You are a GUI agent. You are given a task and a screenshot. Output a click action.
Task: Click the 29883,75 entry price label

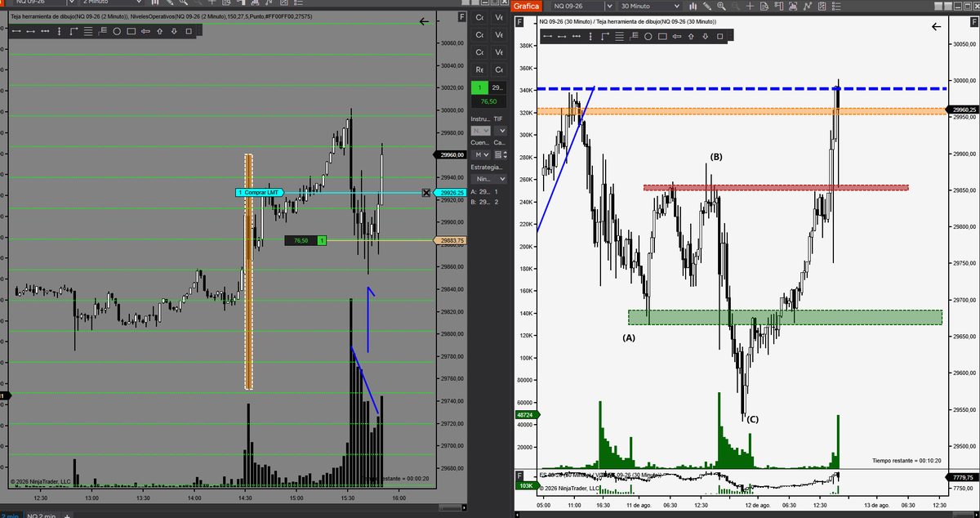450,240
